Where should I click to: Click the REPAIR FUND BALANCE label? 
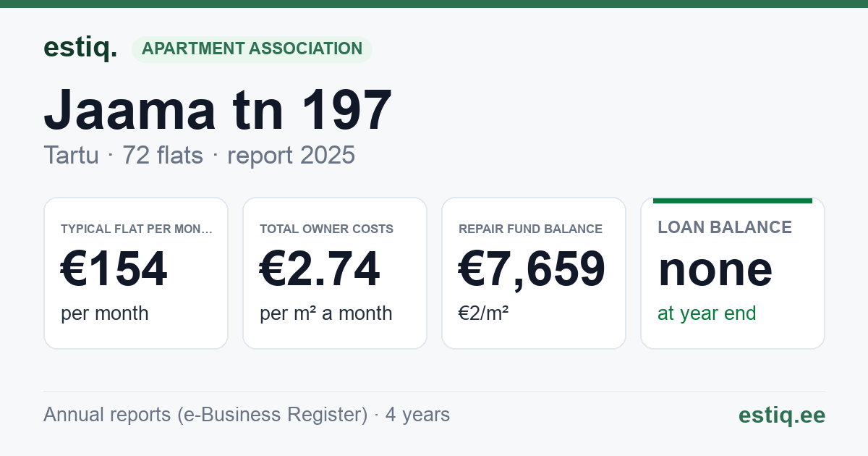point(531,229)
